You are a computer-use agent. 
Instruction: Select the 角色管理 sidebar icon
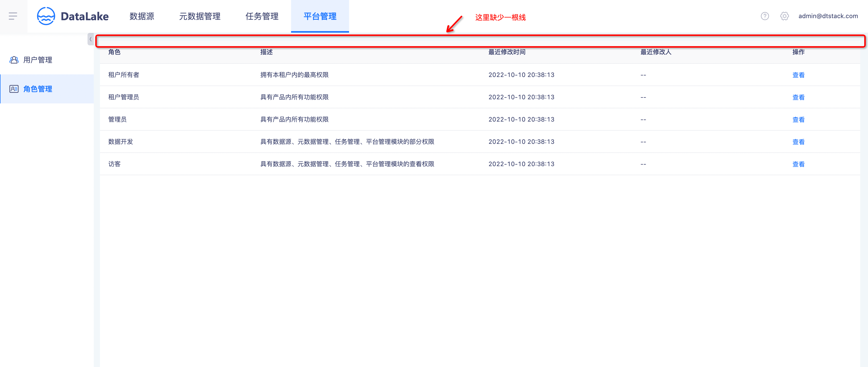14,89
